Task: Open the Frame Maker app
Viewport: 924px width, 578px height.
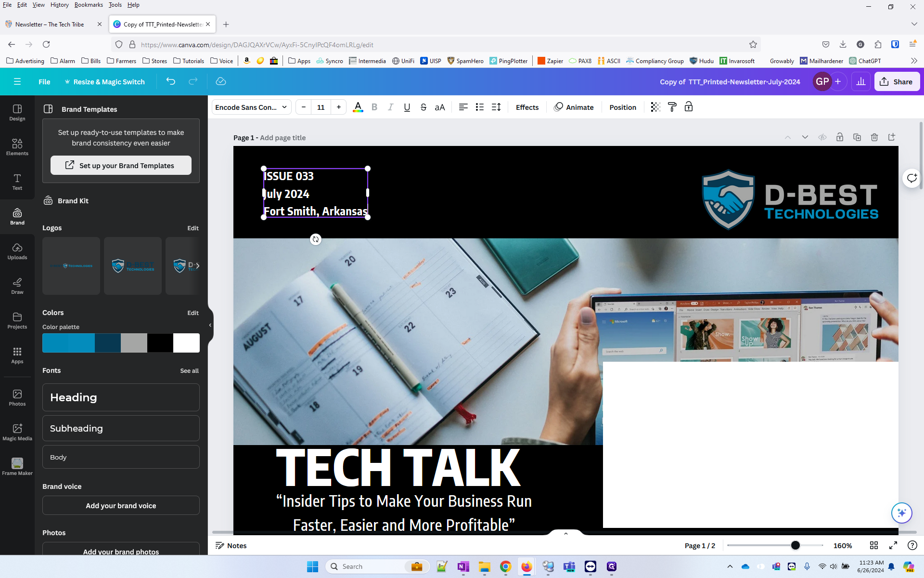Action: 17,467
